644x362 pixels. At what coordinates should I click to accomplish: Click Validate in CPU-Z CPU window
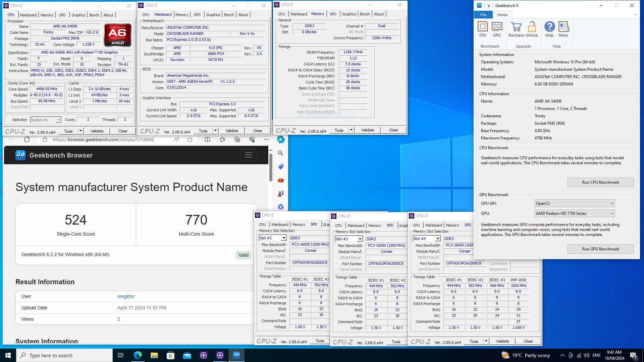click(x=97, y=131)
